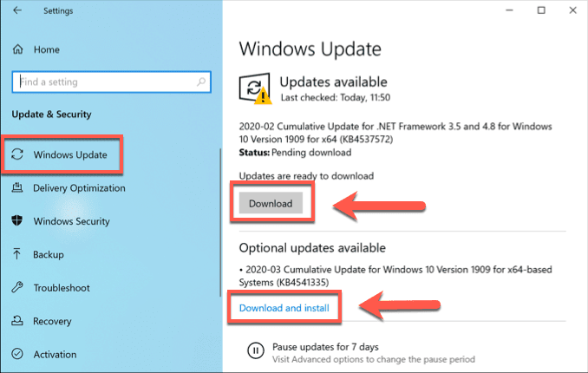Open Delivery Optimization settings page

pyautogui.click(x=79, y=187)
